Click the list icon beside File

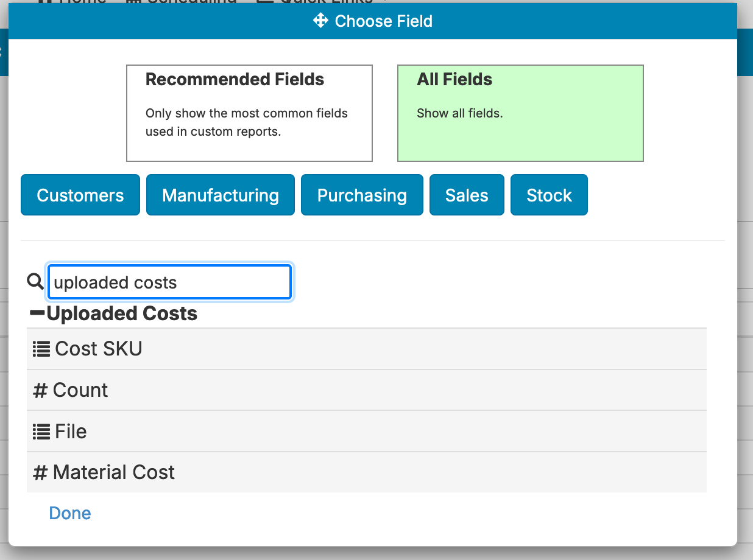pyautogui.click(x=41, y=432)
